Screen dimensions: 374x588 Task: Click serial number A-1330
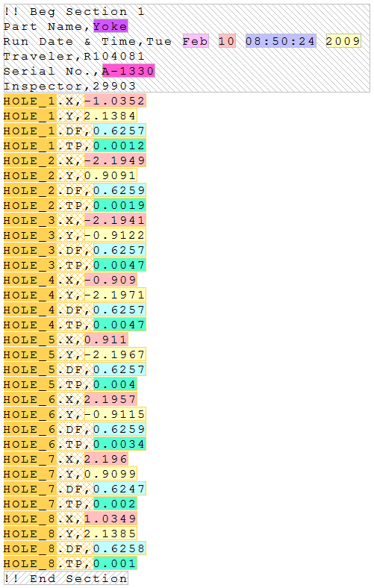tap(128, 71)
